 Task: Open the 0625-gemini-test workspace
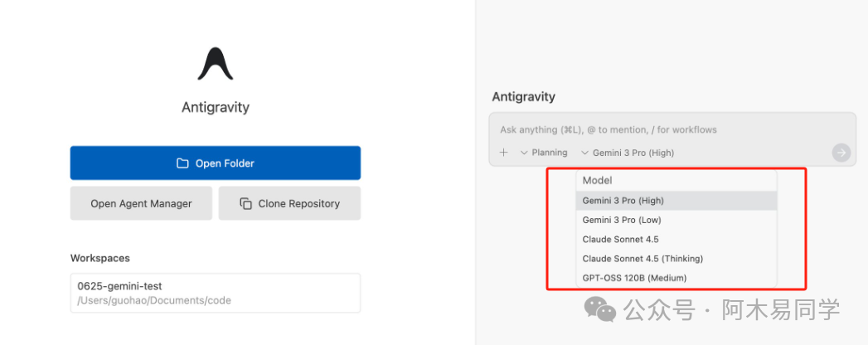pos(215,293)
